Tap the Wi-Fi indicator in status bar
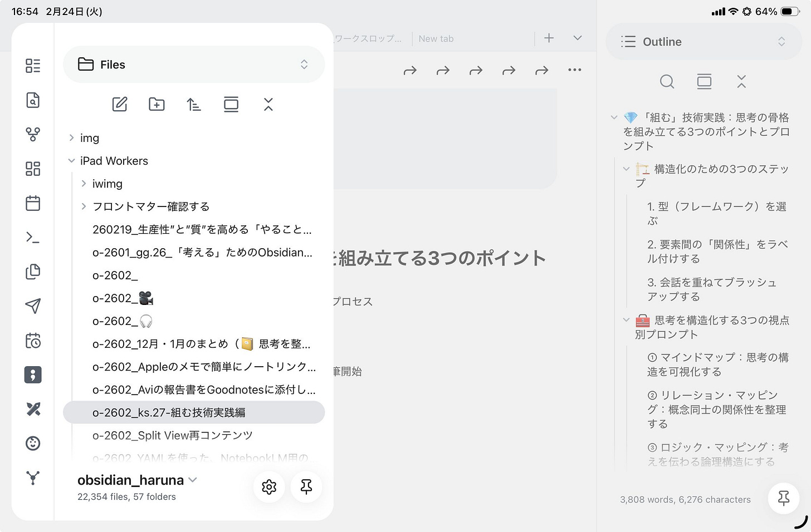Image resolution: width=811 pixels, height=532 pixels. 733,11
